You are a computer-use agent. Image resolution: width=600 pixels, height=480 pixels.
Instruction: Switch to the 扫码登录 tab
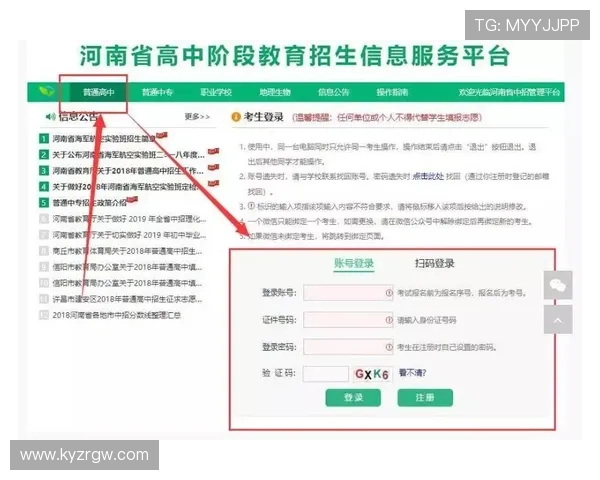click(x=435, y=264)
